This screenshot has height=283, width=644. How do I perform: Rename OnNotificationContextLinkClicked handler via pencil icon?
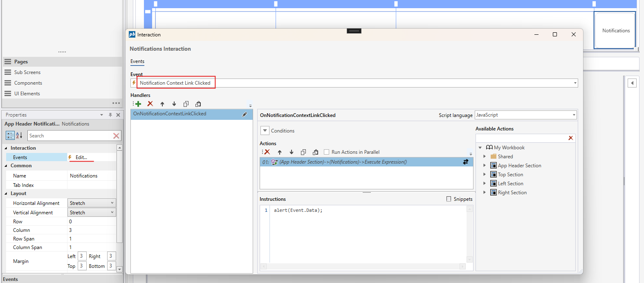coord(245,115)
